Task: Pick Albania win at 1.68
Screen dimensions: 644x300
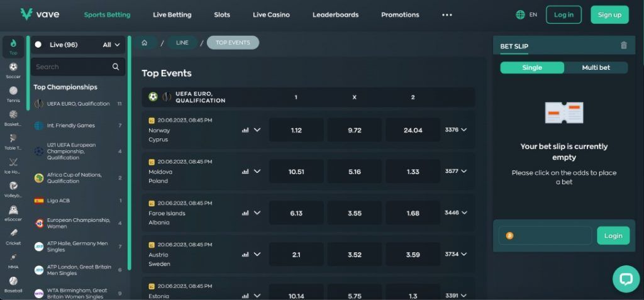Action: point(413,213)
